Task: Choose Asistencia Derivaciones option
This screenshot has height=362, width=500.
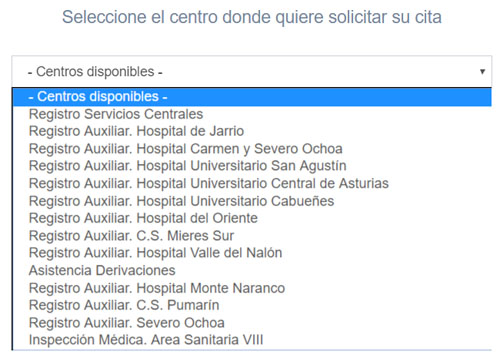Action: 252,271
